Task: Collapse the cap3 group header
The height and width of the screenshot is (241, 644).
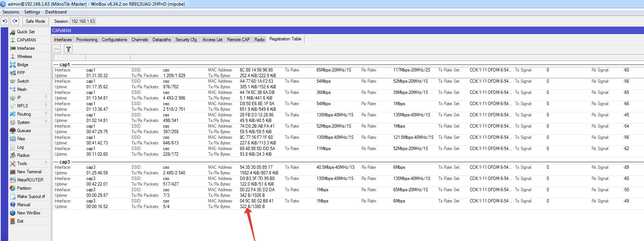Action: pyautogui.click(x=64, y=162)
